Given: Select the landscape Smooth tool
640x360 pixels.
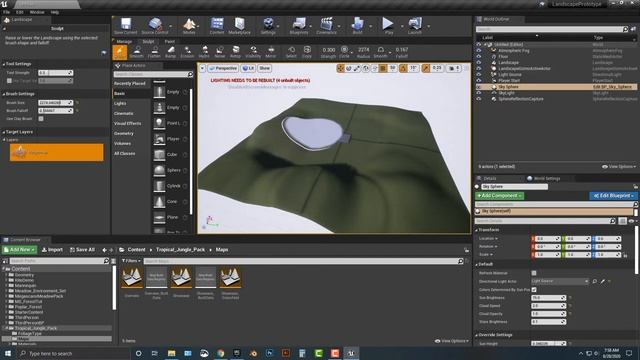Looking at the screenshot, I should (137, 52).
